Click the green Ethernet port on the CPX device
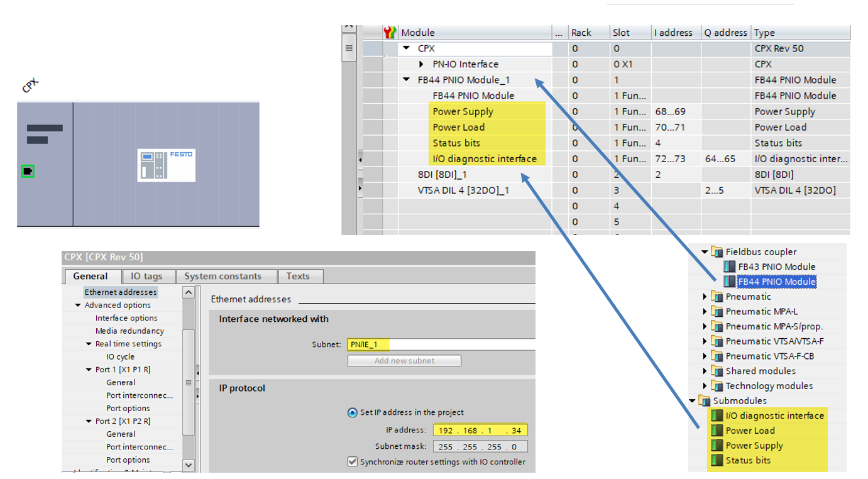This screenshot has height=479, width=868. click(28, 171)
